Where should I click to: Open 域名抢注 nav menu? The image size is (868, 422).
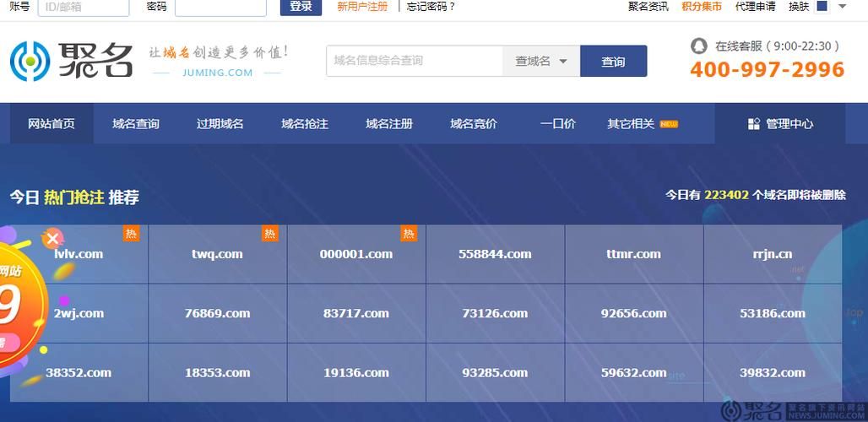tap(305, 124)
